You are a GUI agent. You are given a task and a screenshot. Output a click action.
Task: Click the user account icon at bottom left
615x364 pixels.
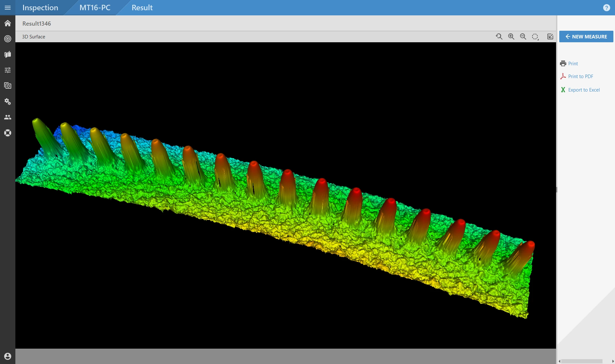(8, 356)
